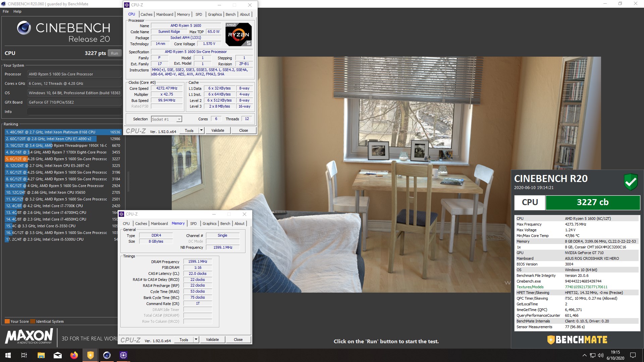Click Validate in upper CPU-Z window
644x362 pixels.
click(218, 131)
